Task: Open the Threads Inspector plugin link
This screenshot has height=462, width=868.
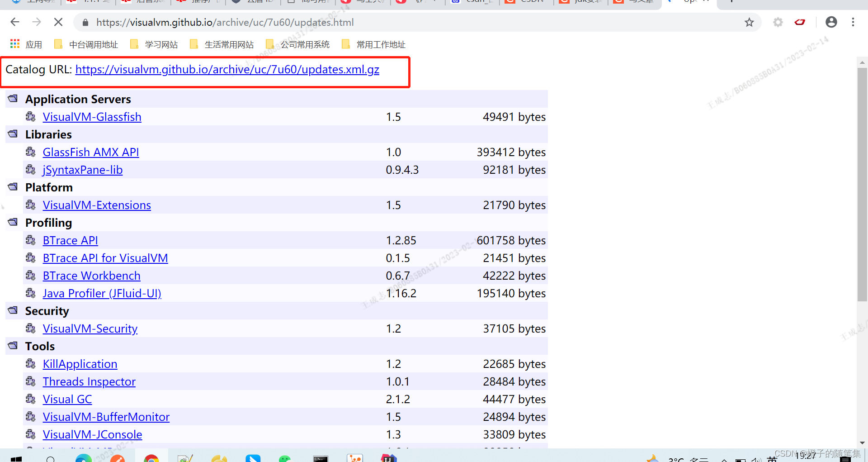Action: click(x=89, y=381)
